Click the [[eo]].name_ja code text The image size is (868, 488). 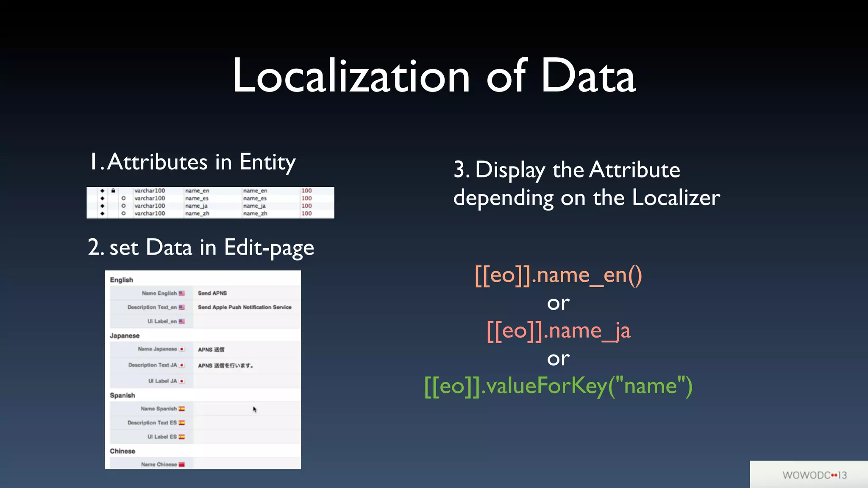coord(558,331)
